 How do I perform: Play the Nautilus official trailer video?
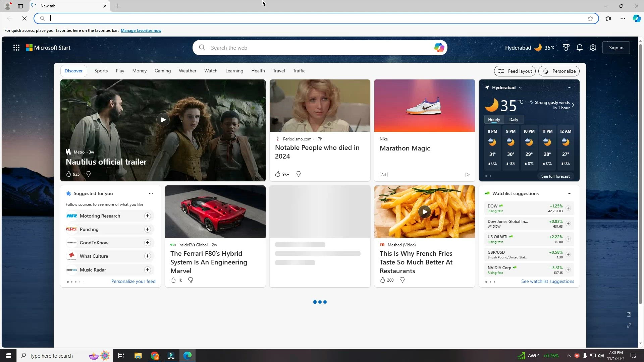163,120
